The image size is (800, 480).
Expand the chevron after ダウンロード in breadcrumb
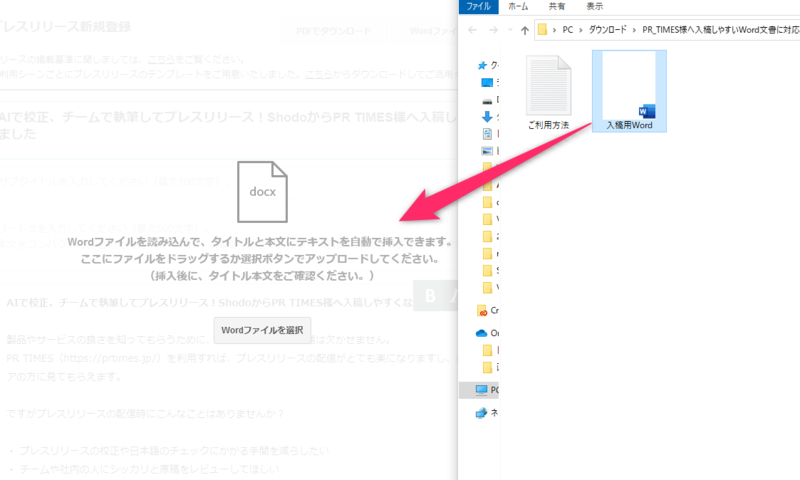(634, 30)
